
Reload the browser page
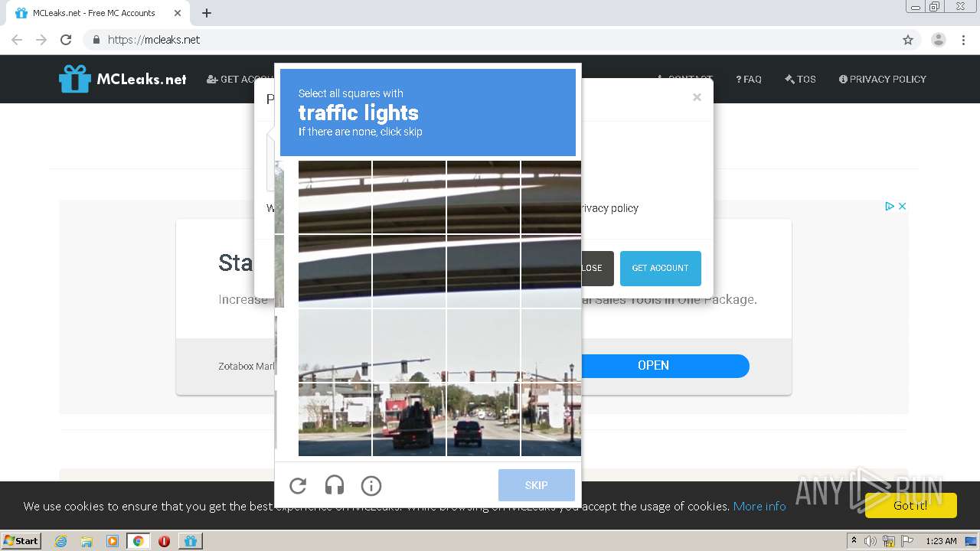[66, 40]
